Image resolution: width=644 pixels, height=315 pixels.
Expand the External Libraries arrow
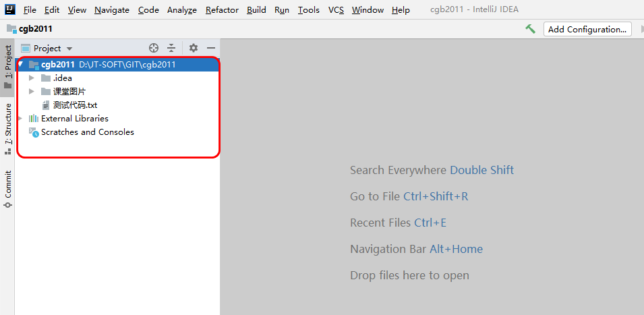click(x=20, y=118)
